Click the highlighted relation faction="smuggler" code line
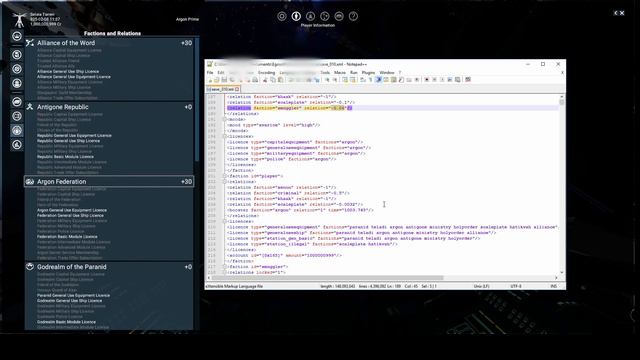This screenshot has width=640, height=360. [x=289, y=108]
